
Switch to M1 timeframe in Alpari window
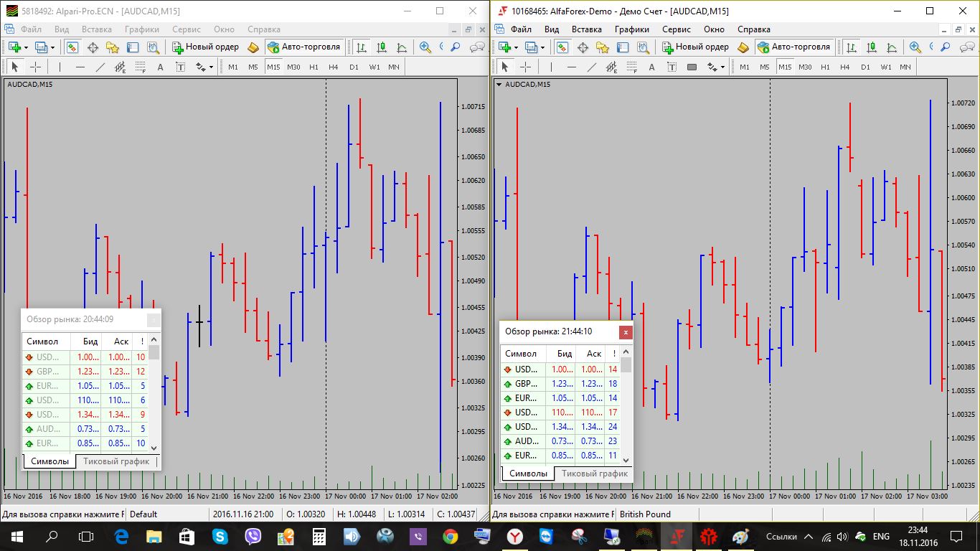233,67
